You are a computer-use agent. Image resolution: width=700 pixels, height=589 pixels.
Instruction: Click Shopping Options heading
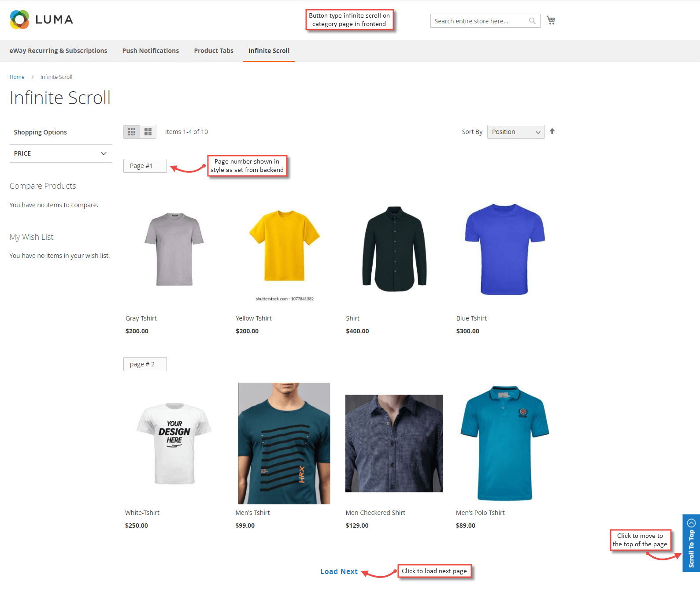tap(40, 132)
